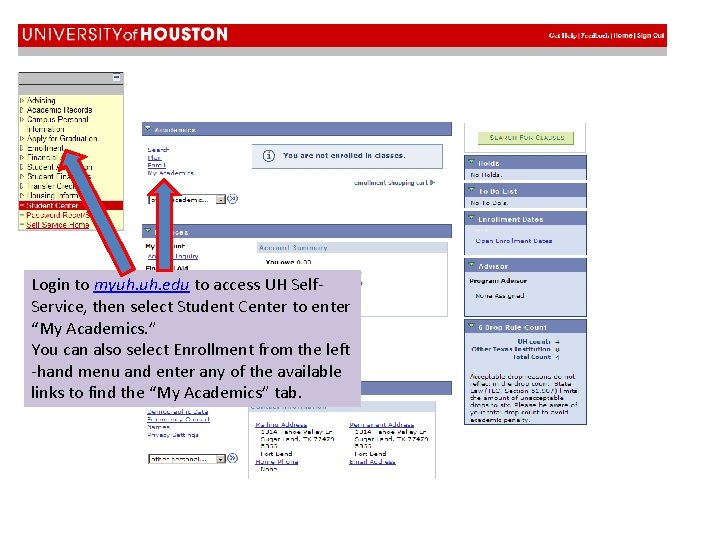Screen dimensions: 720x540
Task: Click the Sign Out header link
Action: pyautogui.click(x=650, y=35)
